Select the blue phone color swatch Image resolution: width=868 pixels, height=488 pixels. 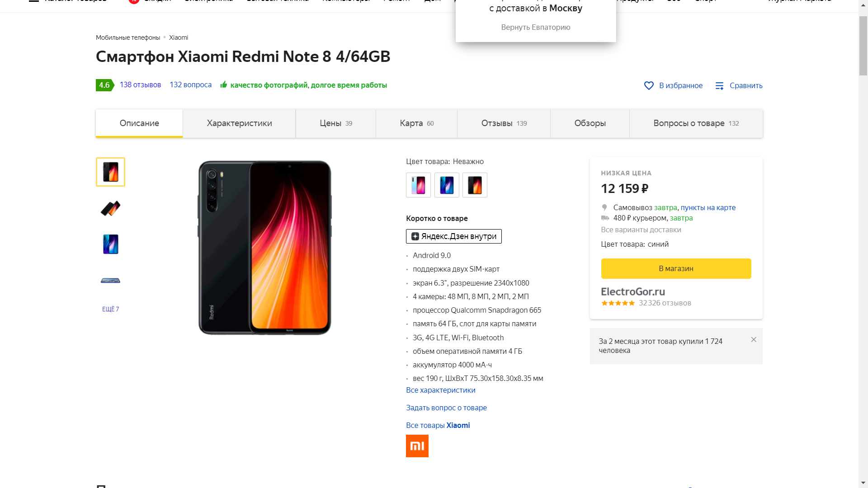tap(447, 185)
